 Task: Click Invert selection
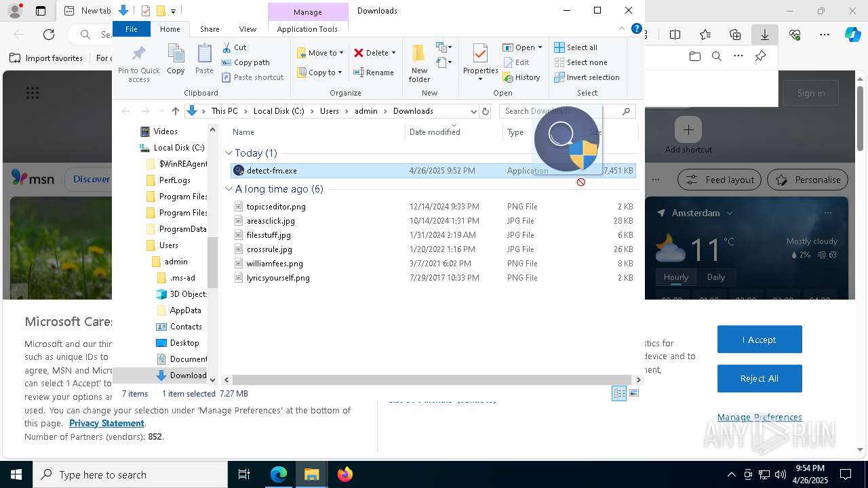point(587,77)
